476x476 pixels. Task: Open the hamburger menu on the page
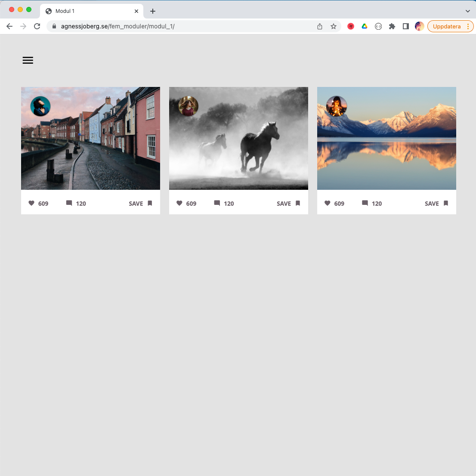pyautogui.click(x=28, y=60)
